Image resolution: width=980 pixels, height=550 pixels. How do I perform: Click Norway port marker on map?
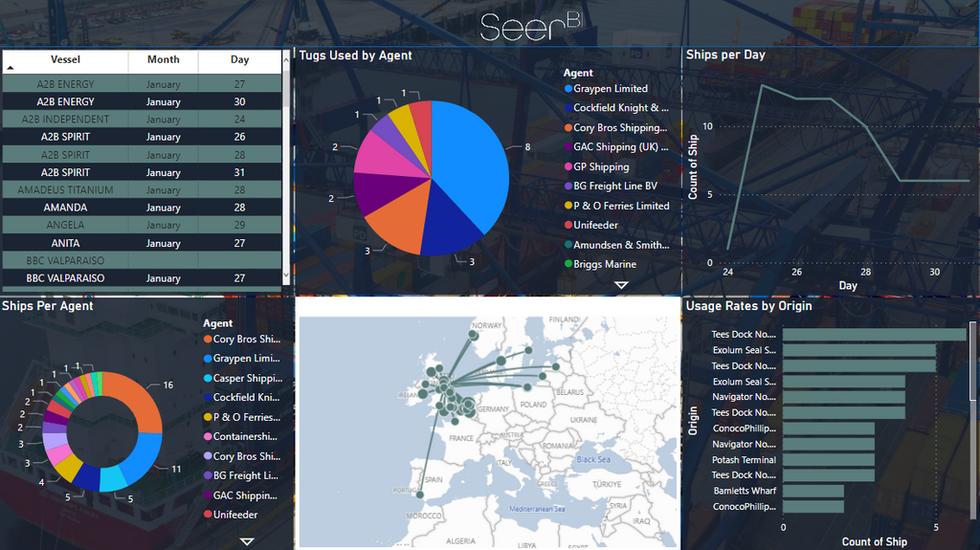[473, 336]
